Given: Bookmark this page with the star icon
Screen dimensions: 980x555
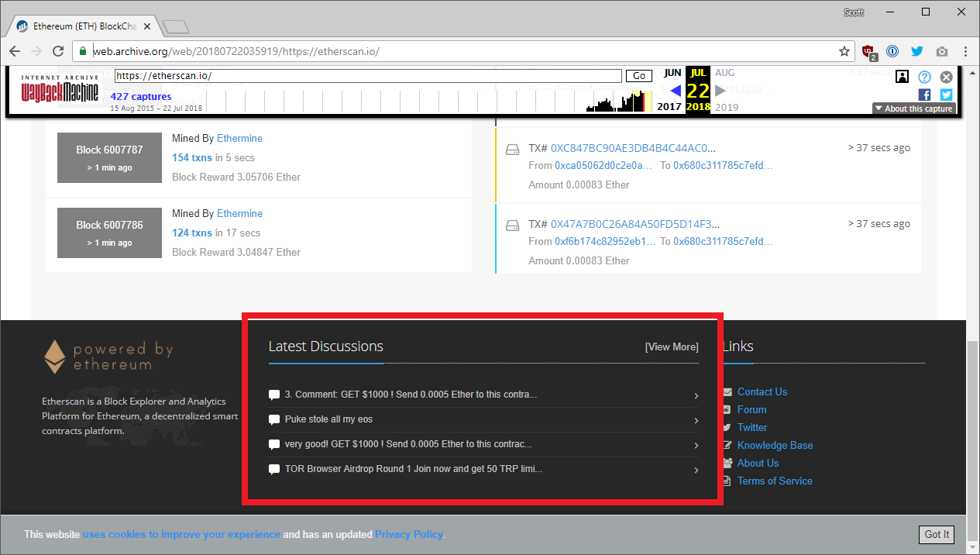Looking at the screenshot, I should point(844,51).
